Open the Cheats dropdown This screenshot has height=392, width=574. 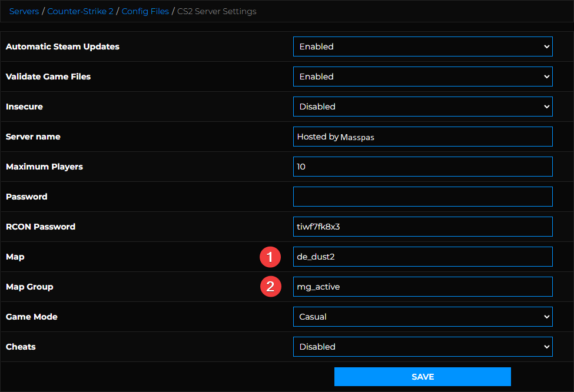click(422, 347)
